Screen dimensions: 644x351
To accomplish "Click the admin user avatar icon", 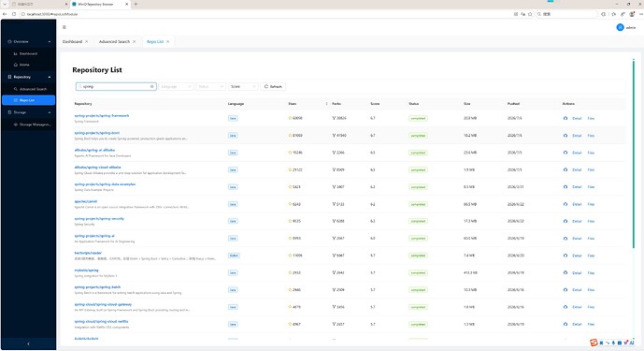I will click(620, 27).
